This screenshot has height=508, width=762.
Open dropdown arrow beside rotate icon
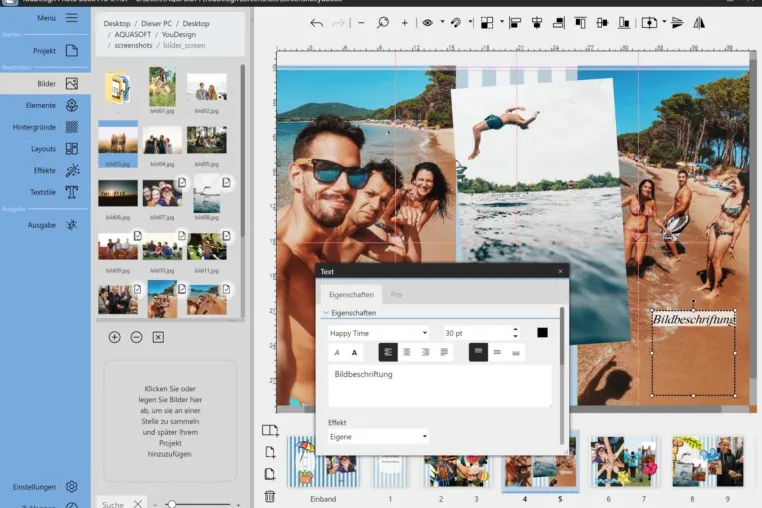tap(470, 22)
